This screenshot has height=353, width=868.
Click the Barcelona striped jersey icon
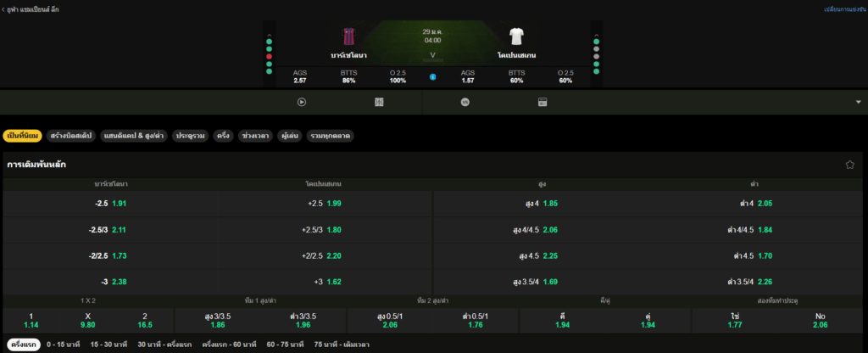click(348, 36)
